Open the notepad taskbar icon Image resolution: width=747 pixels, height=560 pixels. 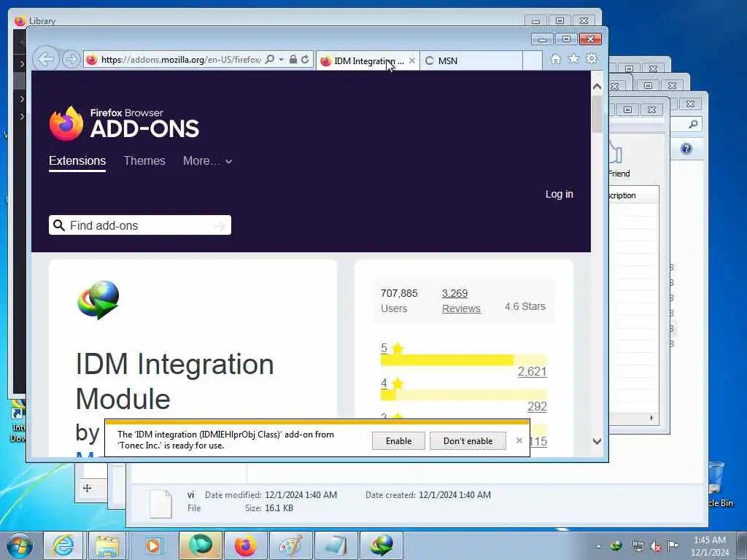click(x=336, y=545)
